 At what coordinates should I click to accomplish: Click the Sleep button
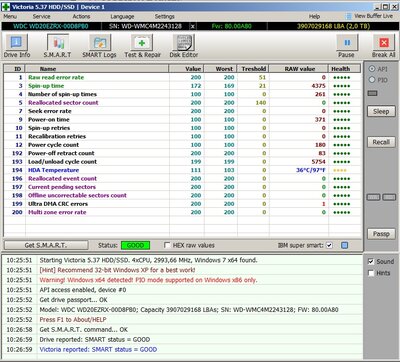point(381,112)
